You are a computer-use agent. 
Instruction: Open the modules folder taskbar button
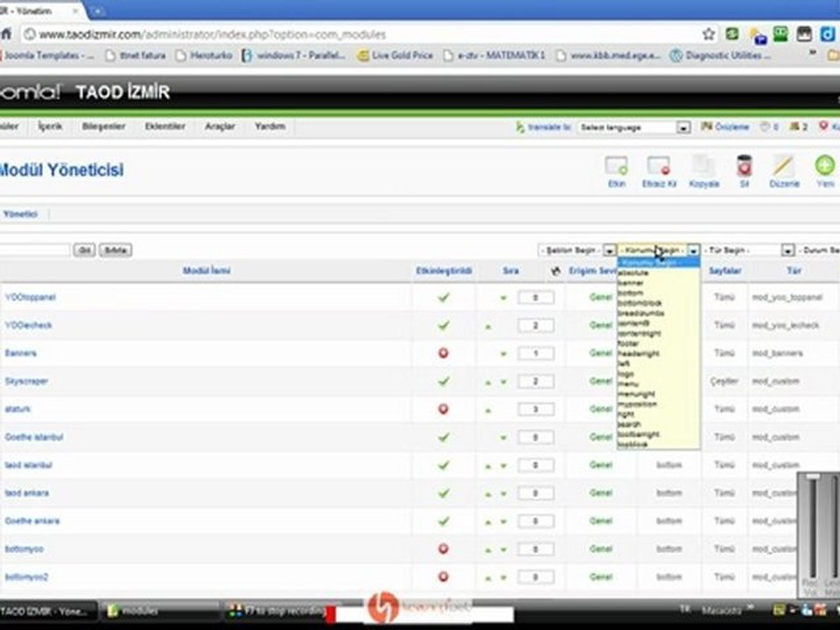[160, 611]
